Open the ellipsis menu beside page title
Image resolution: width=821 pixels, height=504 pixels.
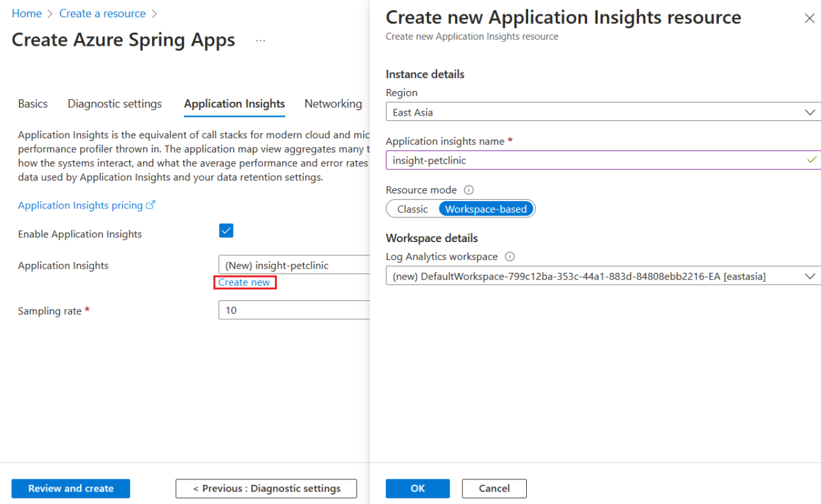coord(261,40)
